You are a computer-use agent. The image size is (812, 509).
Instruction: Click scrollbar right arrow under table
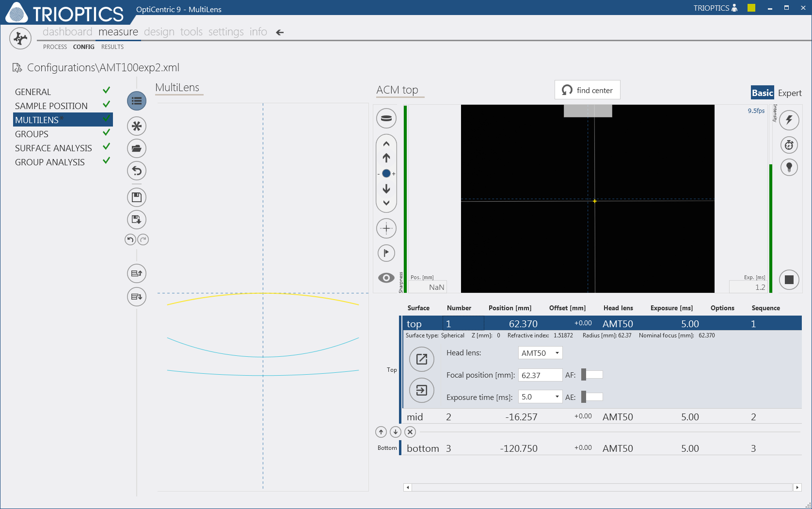tap(797, 487)
